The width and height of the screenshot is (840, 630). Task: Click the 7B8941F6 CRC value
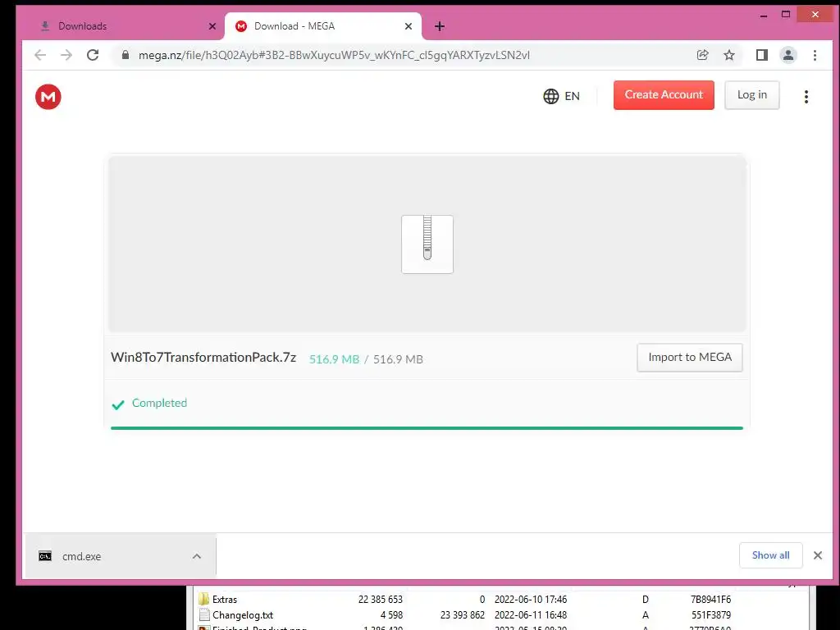pos(710,600)
